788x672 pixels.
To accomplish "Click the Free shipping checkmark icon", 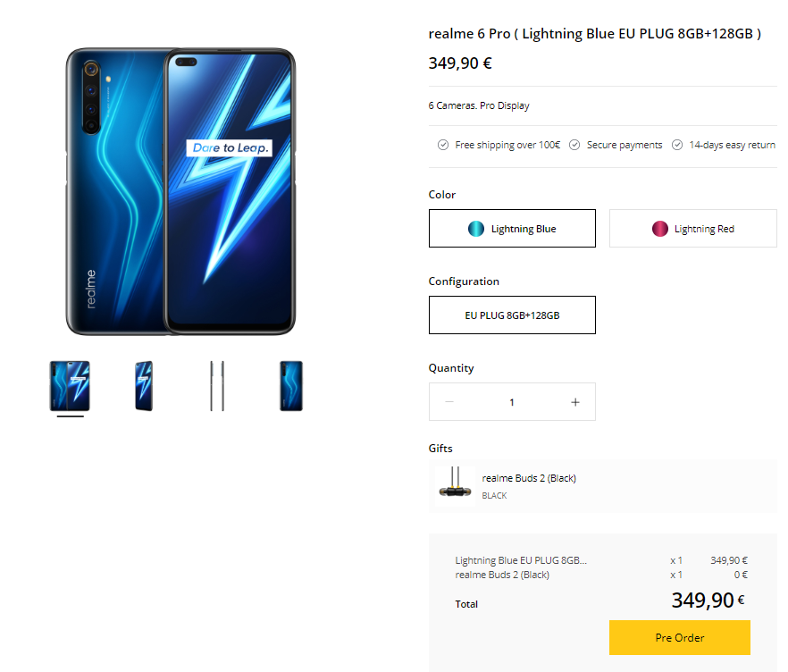I will (x=442, y=144).
